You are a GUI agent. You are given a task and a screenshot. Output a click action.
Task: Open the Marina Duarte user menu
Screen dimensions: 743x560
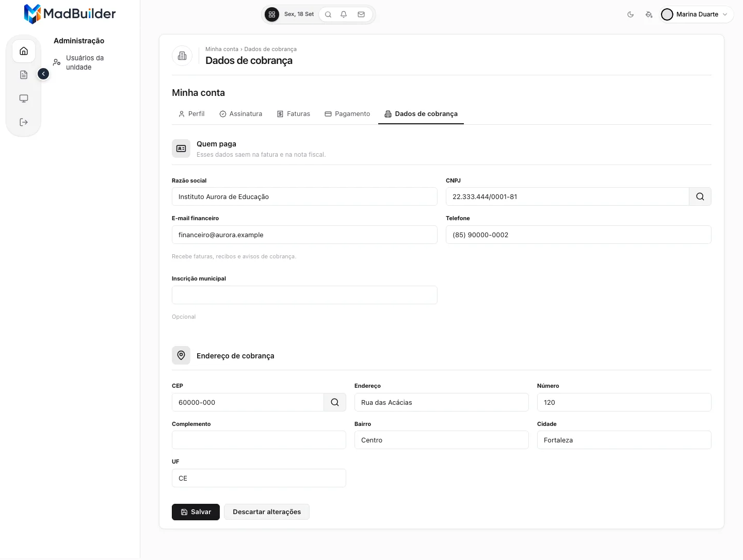[x=696, y=14]
